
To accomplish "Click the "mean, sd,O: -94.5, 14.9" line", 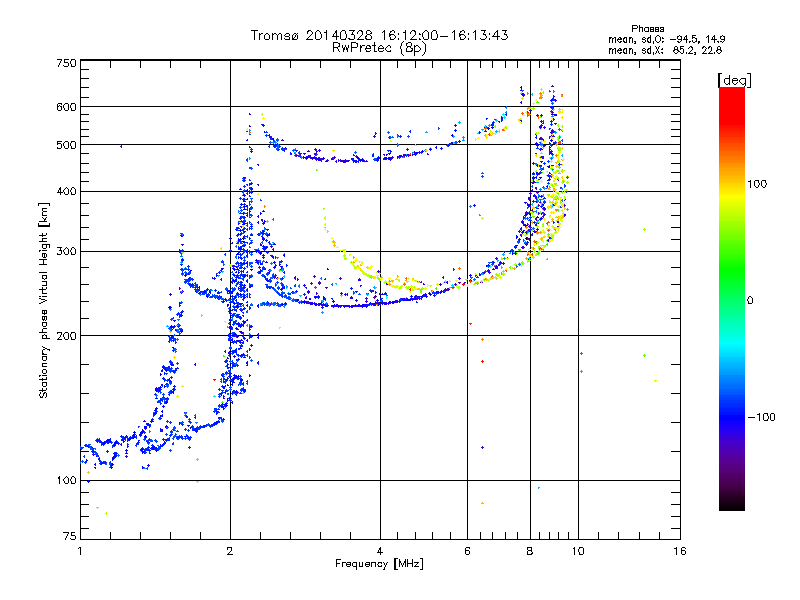I will click(666, 39).
